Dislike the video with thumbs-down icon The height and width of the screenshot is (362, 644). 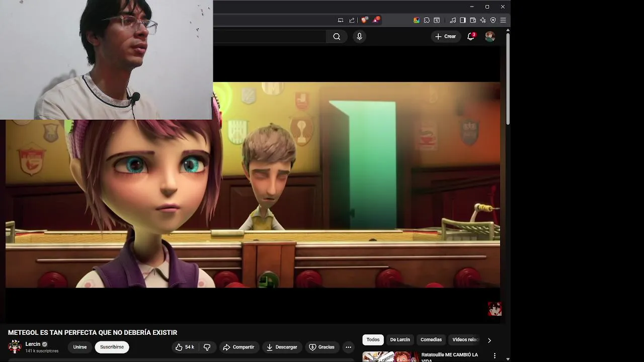pyautogui.click(x=207, y=347)
